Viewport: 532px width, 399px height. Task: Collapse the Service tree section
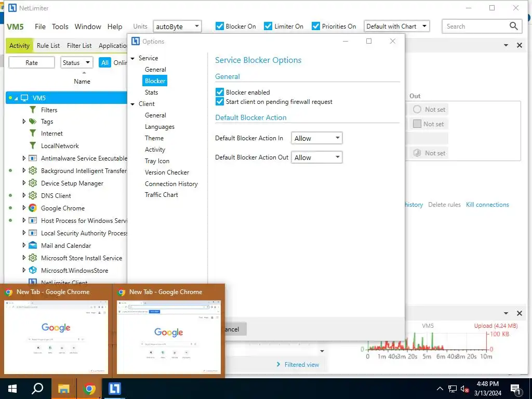[132, 58]
